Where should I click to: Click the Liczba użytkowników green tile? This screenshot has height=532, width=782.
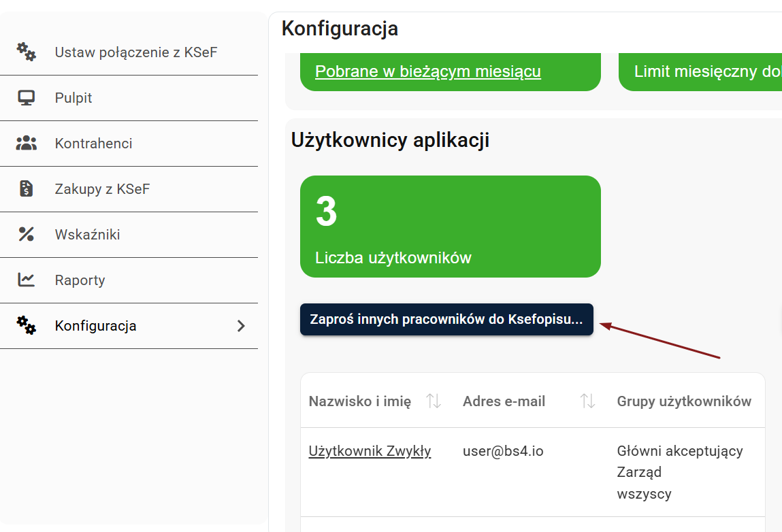pos(450,227)
